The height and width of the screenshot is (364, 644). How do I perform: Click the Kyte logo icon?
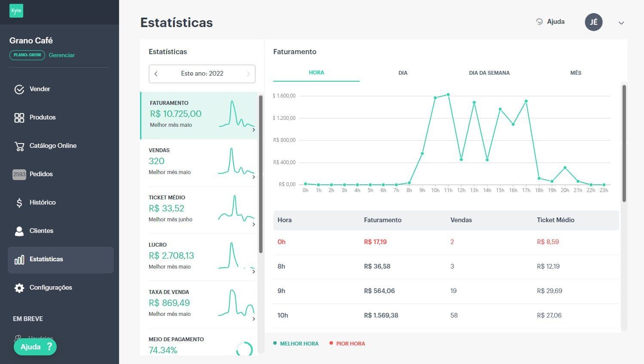click(16, 11)
